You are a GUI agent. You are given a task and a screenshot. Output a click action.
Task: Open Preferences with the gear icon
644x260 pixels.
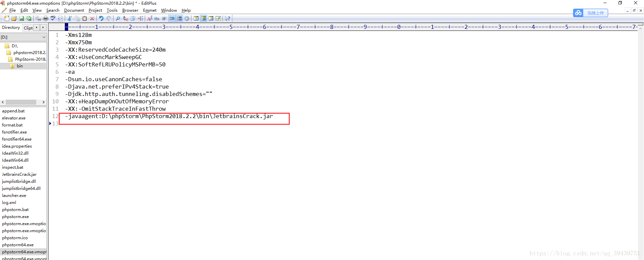coord(187,18)
